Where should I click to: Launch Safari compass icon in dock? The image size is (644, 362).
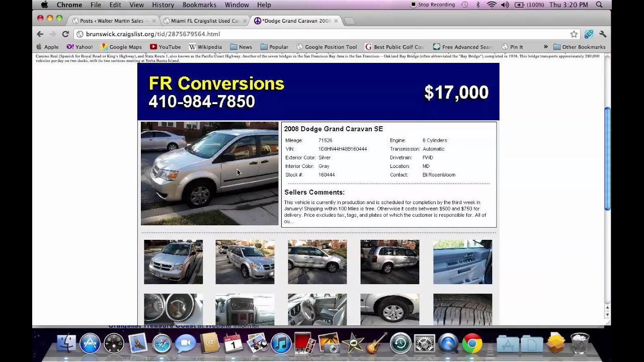coord(162,344)
